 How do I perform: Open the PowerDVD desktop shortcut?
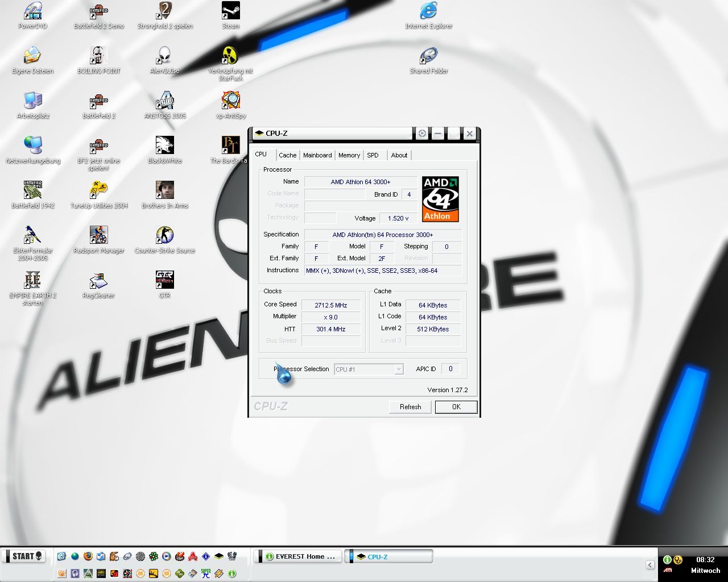(x=32, y=11)
